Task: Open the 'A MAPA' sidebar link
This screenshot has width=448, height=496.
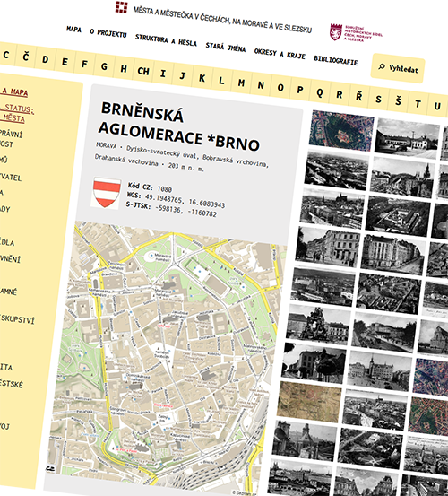Action: pyautogui.click(x=14, y=92)
